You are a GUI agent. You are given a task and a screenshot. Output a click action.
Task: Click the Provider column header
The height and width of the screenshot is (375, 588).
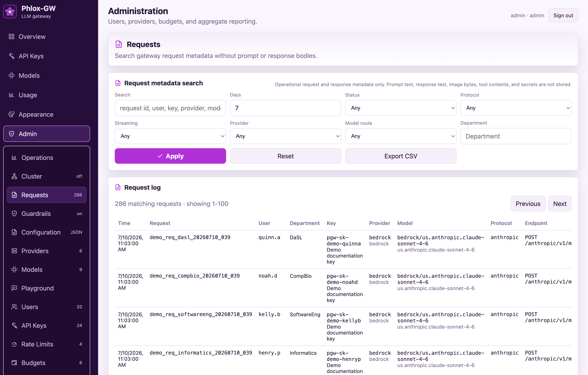click(380, 223)
